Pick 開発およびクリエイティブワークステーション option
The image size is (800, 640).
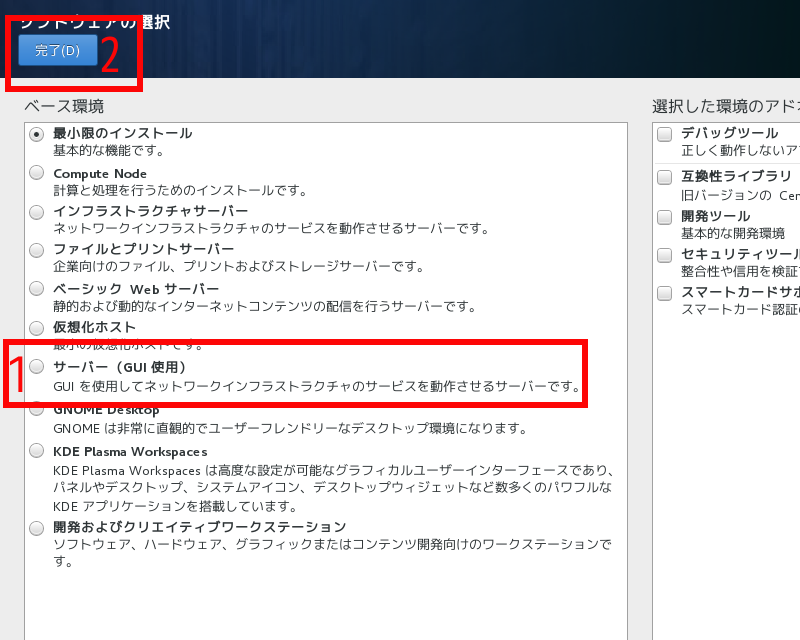[x=37, y=527]
